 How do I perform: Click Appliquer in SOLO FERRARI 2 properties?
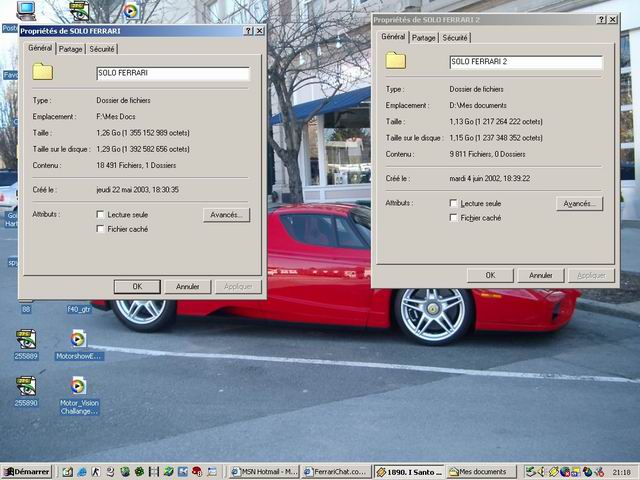coord(591,275)
